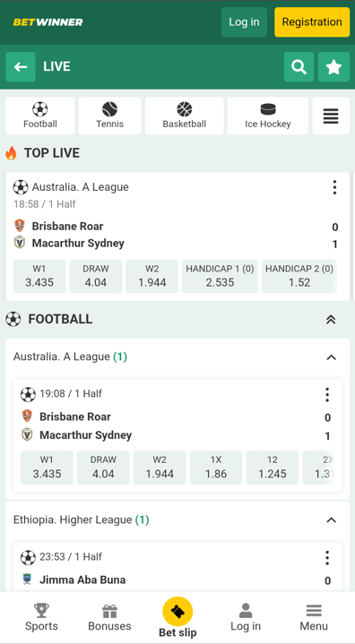Select the Basketball sport tab
Viewport: 355px width, 644px height.
185,116
